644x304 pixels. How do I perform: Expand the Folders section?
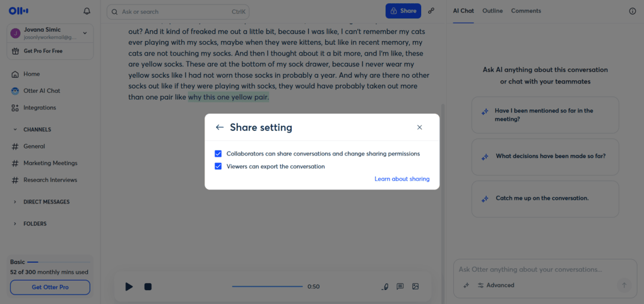(15, 224)
